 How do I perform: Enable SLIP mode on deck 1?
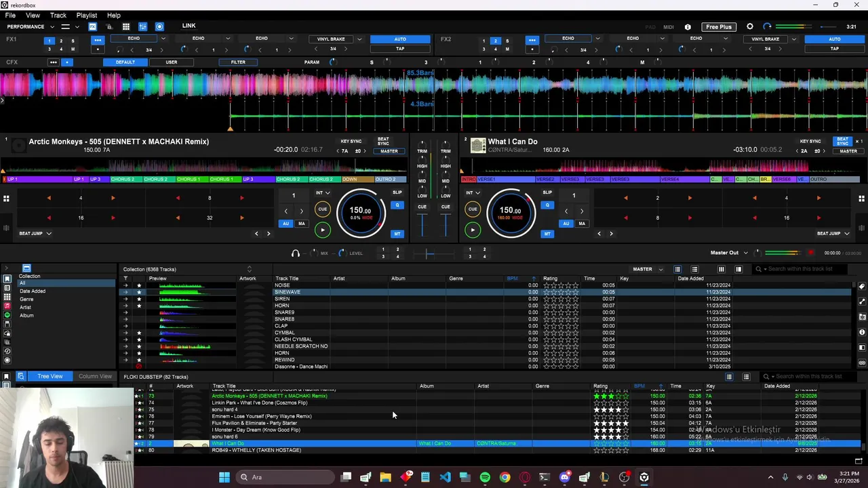397,192
